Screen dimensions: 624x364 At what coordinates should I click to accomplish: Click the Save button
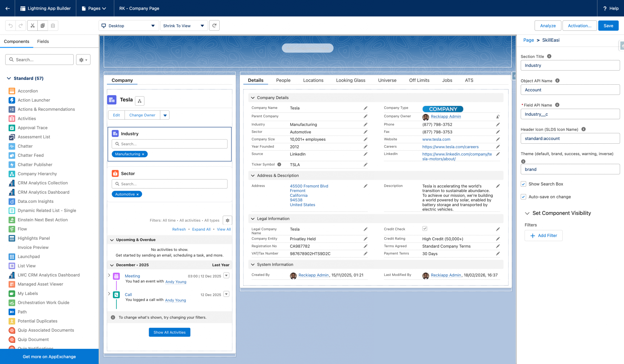608,26
